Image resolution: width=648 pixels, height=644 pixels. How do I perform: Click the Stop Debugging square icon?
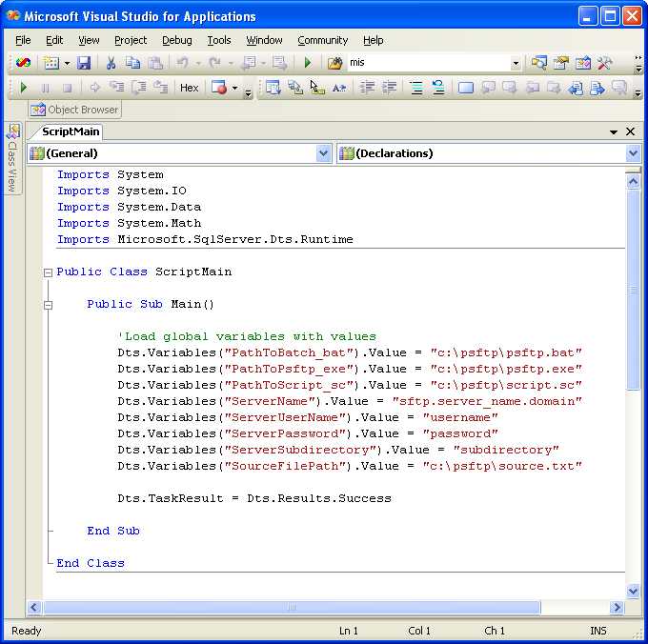67,88
